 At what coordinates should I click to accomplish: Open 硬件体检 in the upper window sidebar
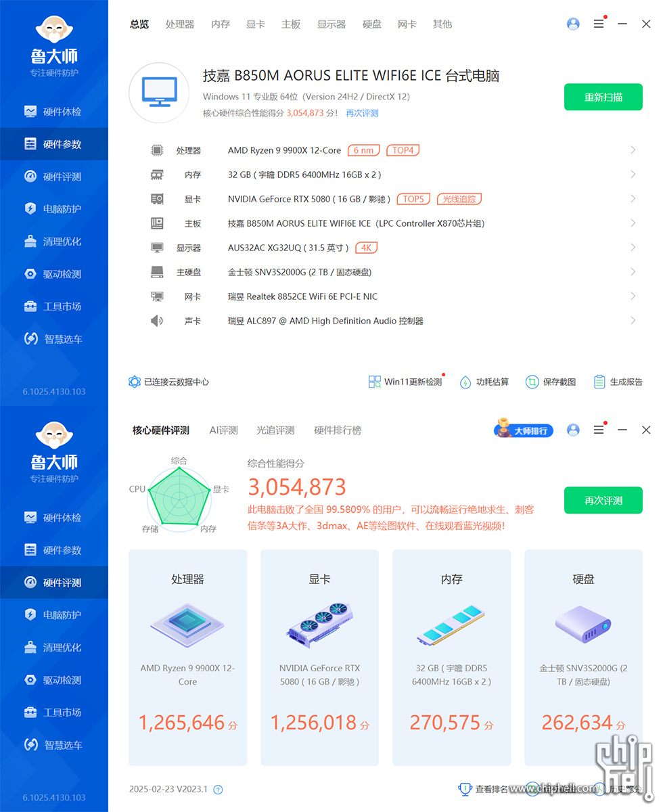click(54, 112)
